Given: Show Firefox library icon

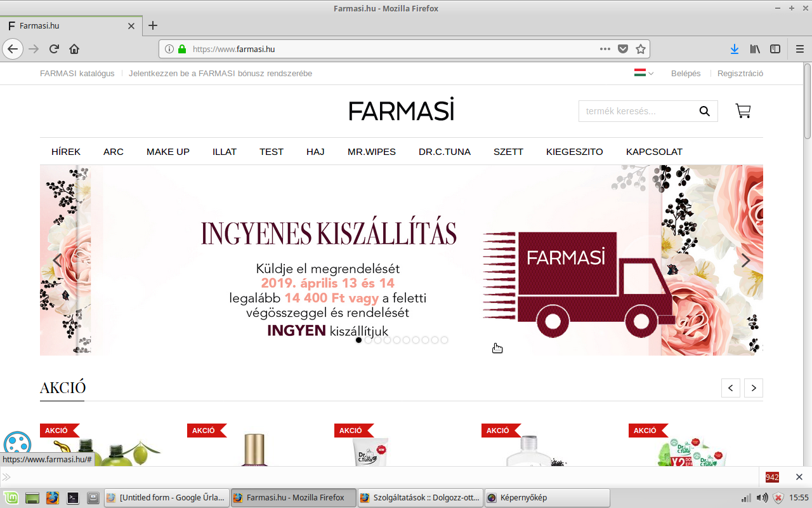Looking at the screenshot, I should click(755, 49).
